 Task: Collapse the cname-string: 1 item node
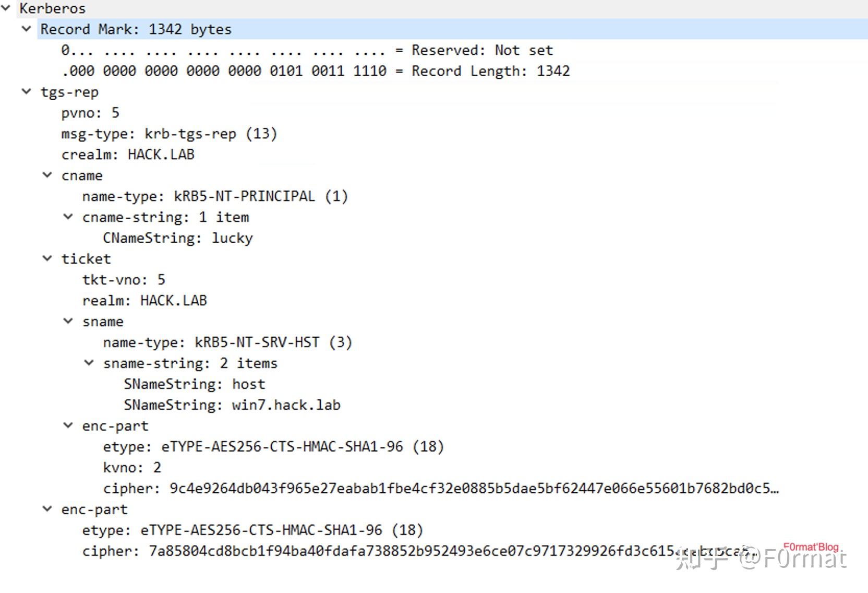pos(68,217)
